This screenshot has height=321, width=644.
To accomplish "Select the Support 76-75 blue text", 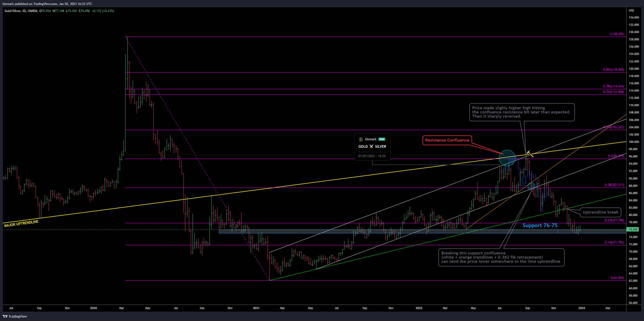I will pyautogui.click(x=540, y=225).
